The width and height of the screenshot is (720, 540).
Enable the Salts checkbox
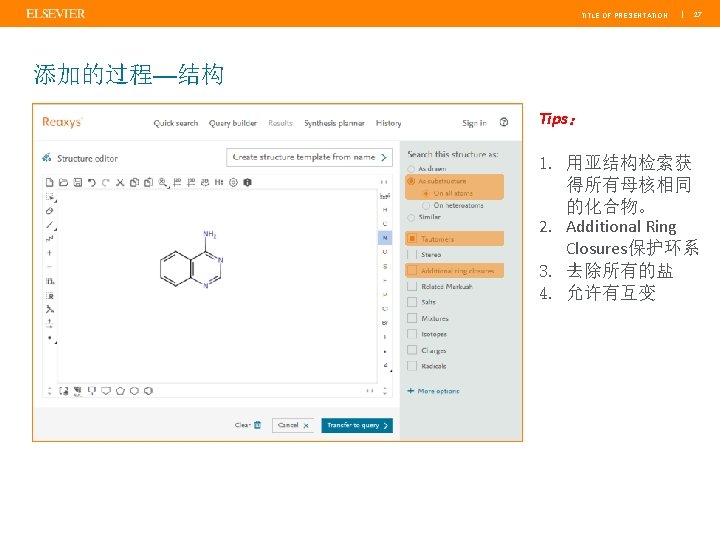(412, 302)
